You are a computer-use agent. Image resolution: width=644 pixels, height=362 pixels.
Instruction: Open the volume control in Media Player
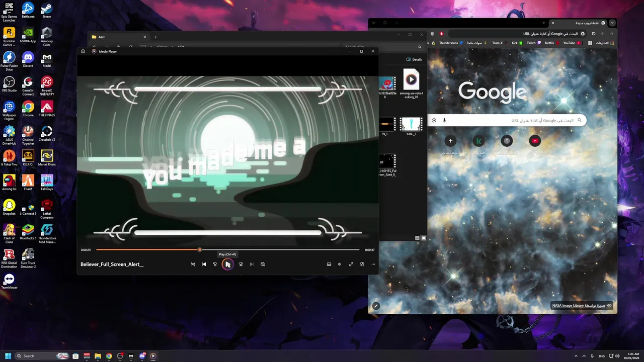coord(340,264)
